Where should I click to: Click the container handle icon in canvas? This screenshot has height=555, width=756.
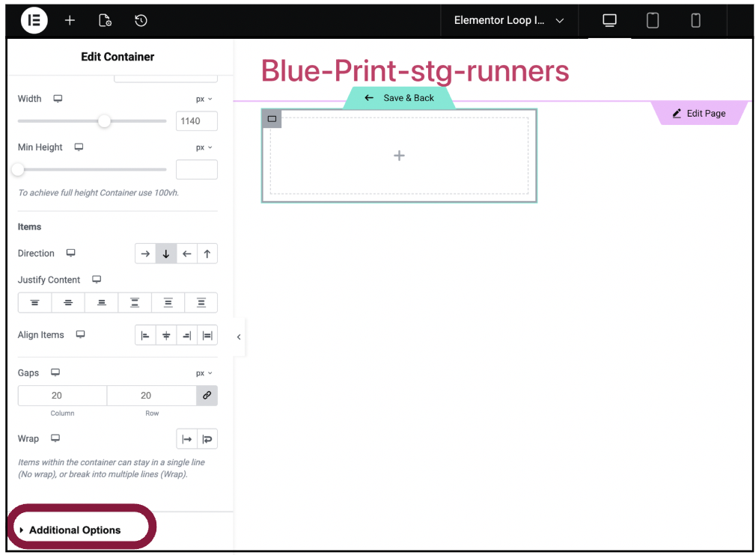[x=272, y=118]
